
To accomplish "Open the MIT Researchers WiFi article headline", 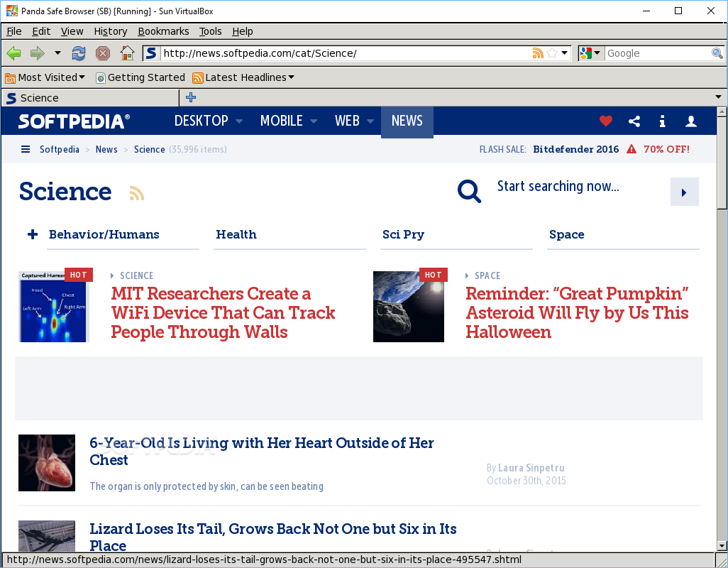I will [x=223, y=312].
